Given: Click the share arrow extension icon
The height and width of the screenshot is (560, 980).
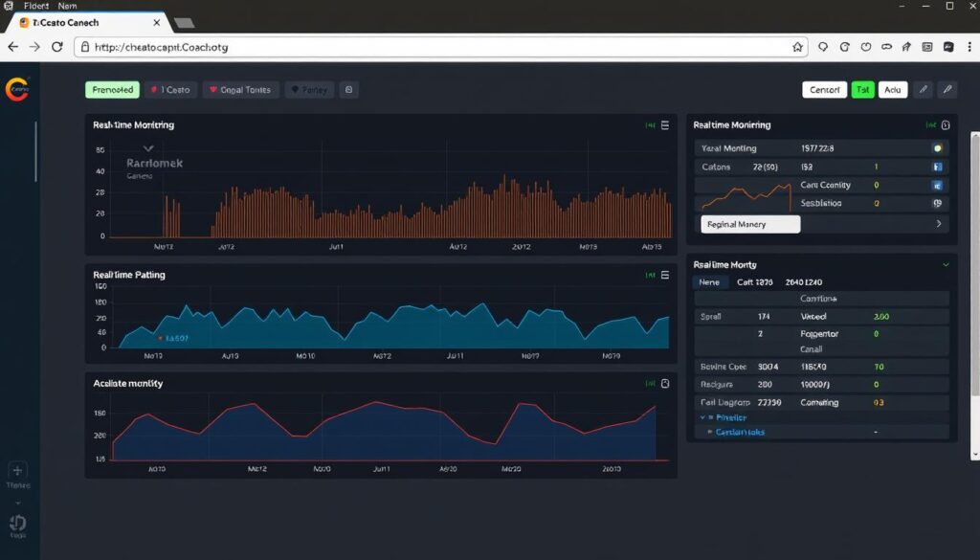Looking at the screenshot, I should click(907, 47).
